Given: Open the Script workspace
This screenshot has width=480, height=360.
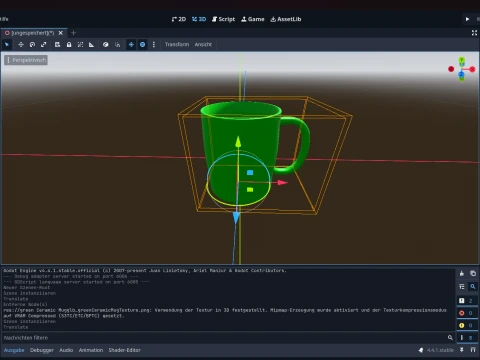Looking at the screenshot, I should tap(224, 19).
